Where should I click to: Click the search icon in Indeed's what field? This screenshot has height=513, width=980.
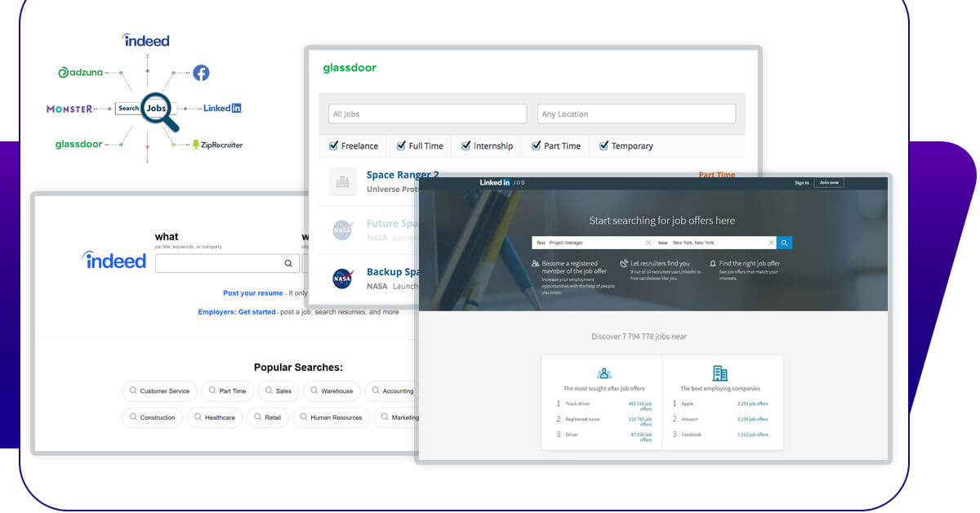287,264
